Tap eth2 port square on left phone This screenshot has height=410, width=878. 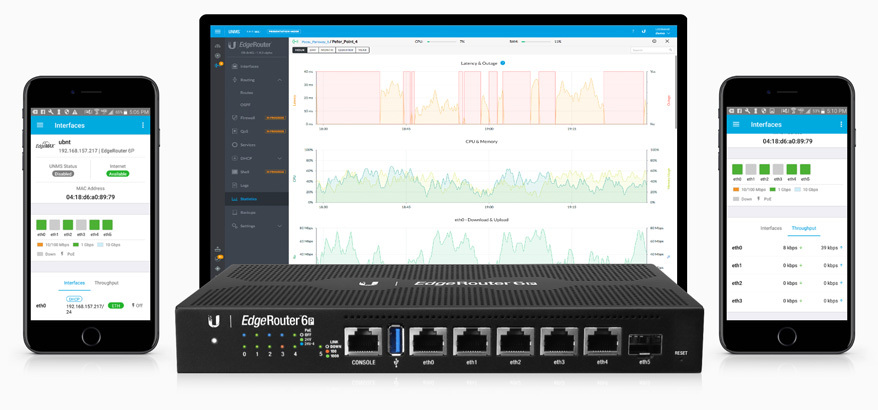click(68, 225)
